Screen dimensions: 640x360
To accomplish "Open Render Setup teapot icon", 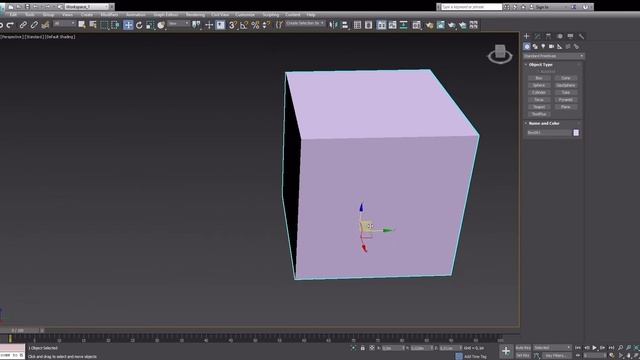I will [429, 25].
